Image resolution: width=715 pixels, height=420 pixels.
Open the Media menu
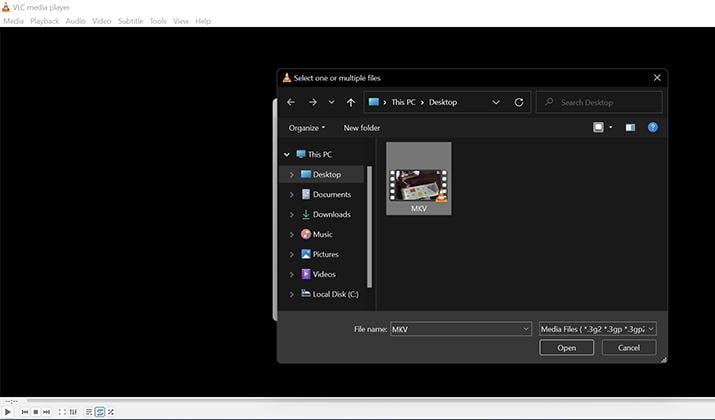pos(13,21)
